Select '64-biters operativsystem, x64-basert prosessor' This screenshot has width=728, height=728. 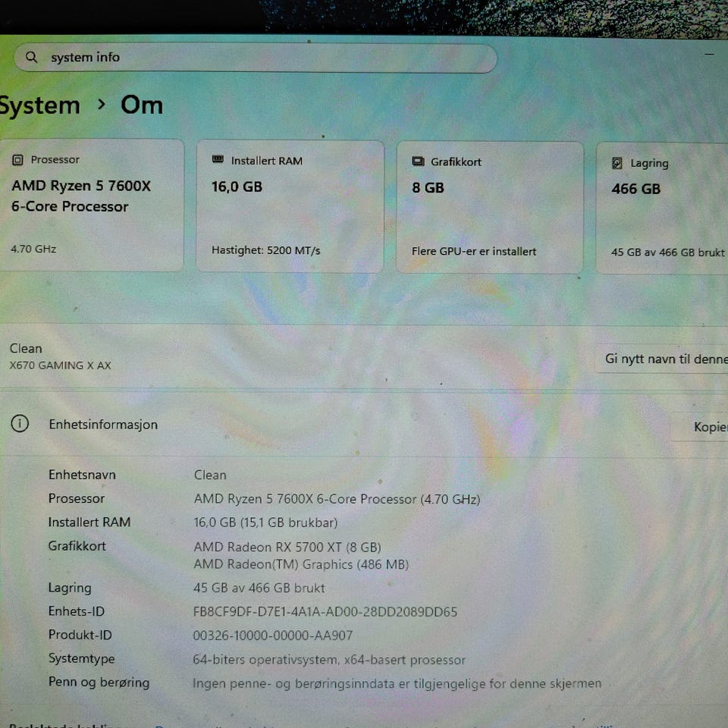[329, 660]
